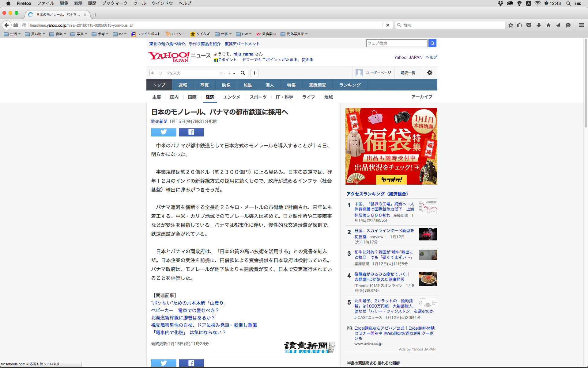The image size is (588, 368).
Task: Open Firefox downloads arrow icon
Action: pyautogui.click(x=538, y=25)
